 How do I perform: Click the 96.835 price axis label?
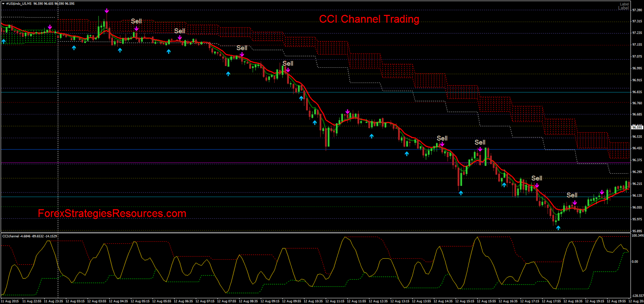point(637,92)
